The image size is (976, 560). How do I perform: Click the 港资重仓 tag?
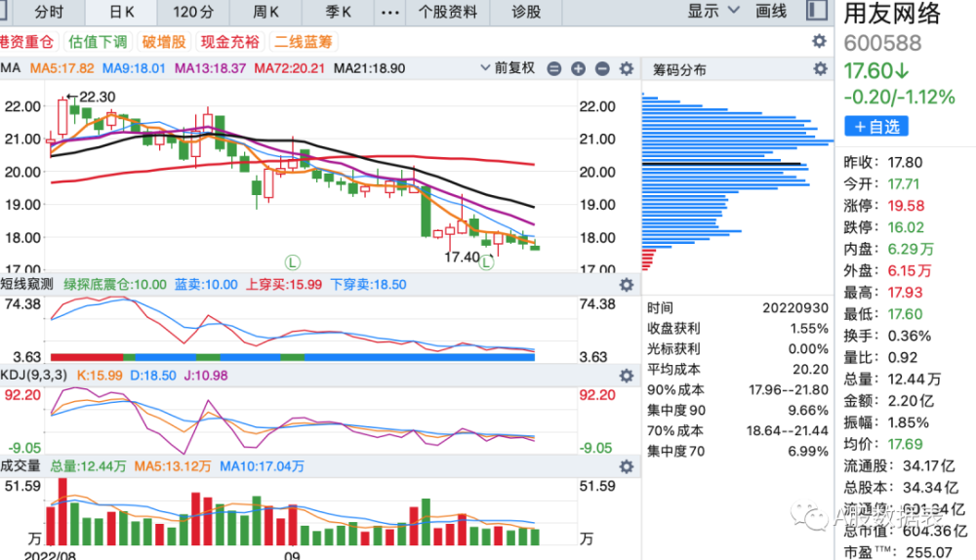(27, 42)
